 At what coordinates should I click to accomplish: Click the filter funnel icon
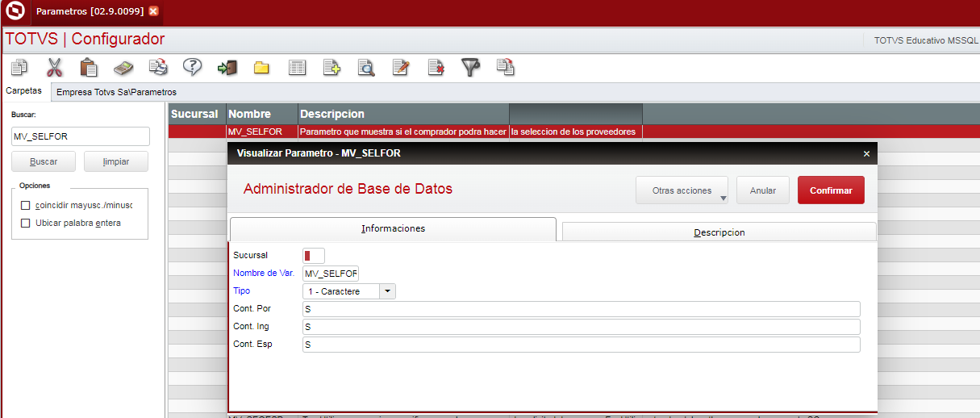(470, 68)
